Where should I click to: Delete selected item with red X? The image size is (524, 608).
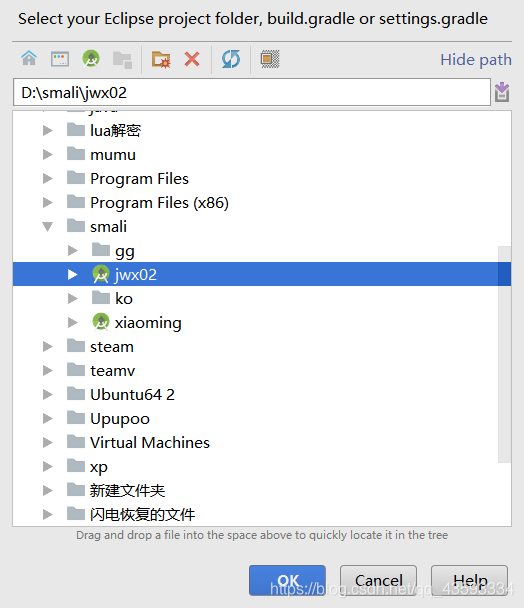(x=192, y=59)
